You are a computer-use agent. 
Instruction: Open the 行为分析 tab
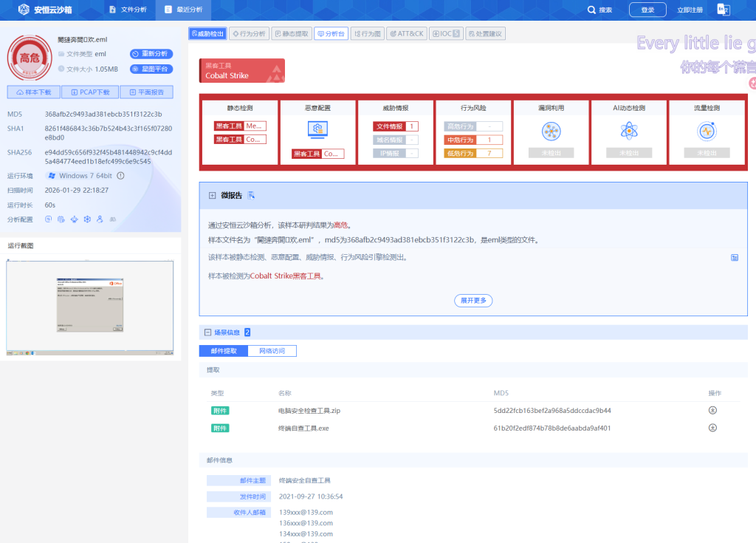click(249, 33)
